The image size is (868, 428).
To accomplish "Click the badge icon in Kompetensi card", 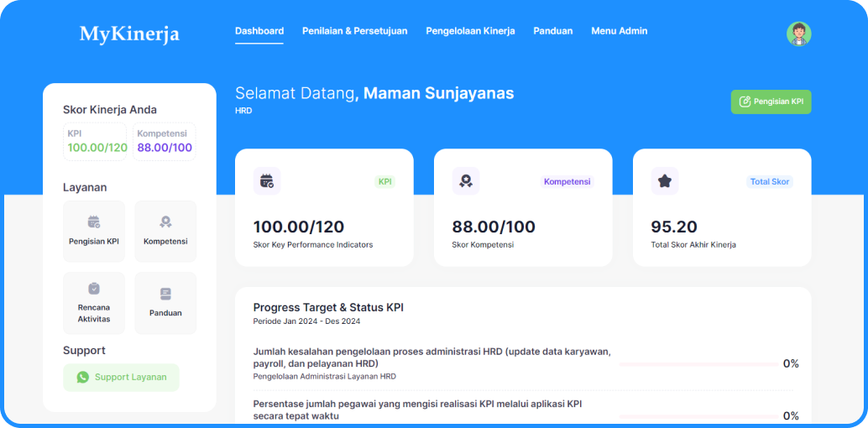I will point(465,180).
